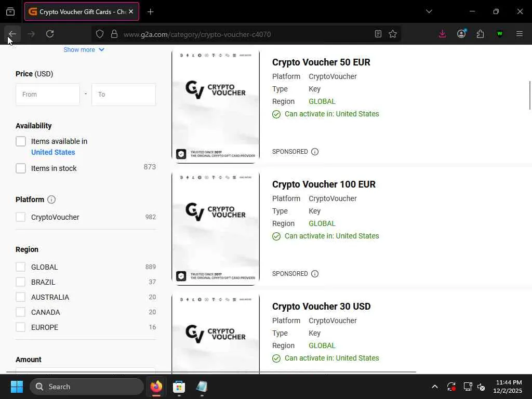Open Crypto Voucher 50 EUR product thumbnail
Viewport: 532px width, 399px height.
click(x=216, y=107)
